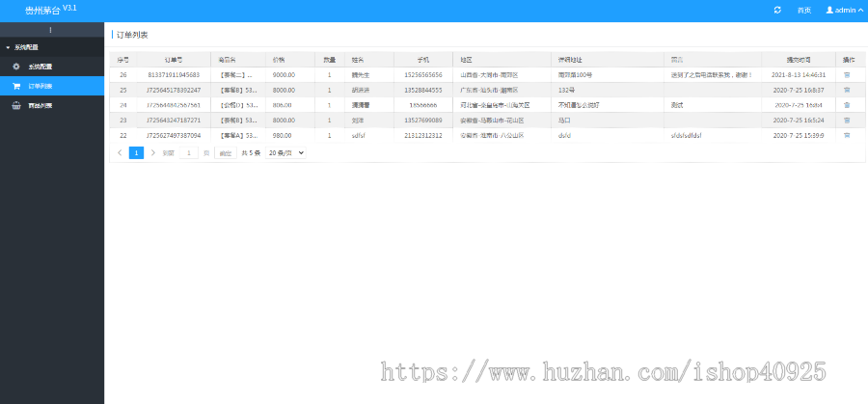
Task: Click timestamp 2021-8-13 14:46:31
Action: point(799,74)
